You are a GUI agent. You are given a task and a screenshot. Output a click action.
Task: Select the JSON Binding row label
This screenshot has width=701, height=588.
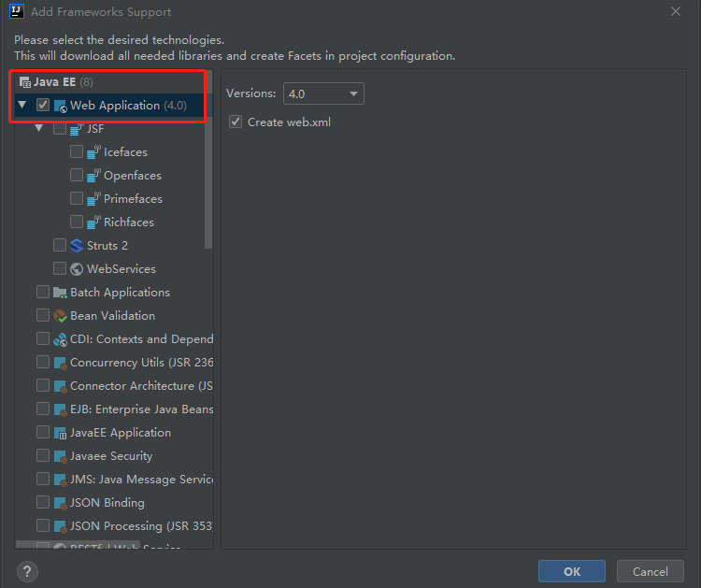pos(107,503)
